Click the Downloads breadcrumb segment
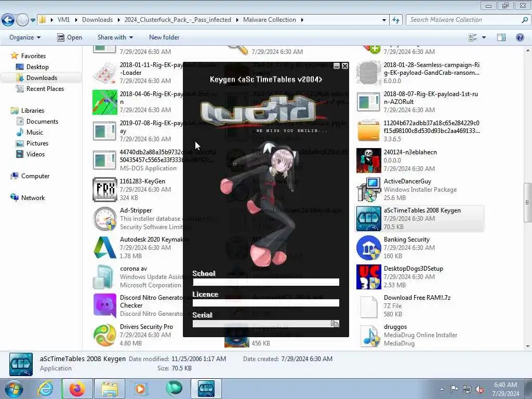This screenshot has width=532, height=399. (97, 20)
